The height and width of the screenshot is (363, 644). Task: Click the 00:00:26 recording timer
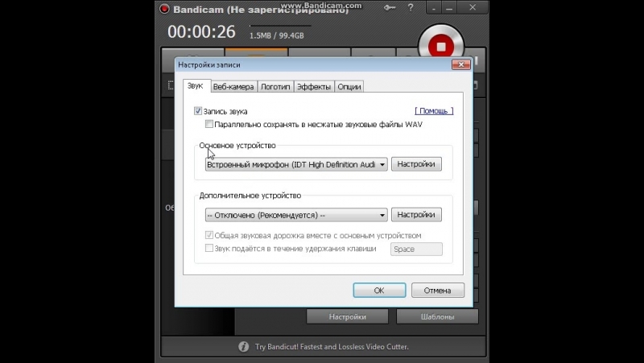point(201,31)
